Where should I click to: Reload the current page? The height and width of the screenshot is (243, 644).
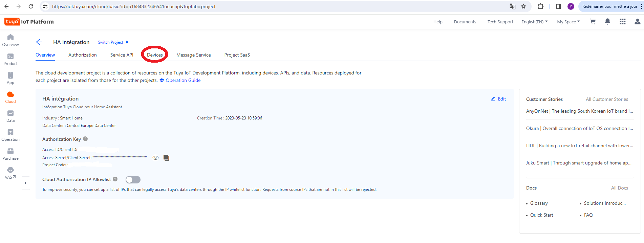[x=31, y=6]
